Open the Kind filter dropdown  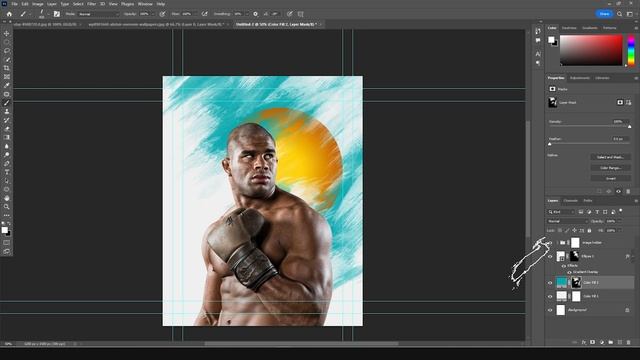562,212
